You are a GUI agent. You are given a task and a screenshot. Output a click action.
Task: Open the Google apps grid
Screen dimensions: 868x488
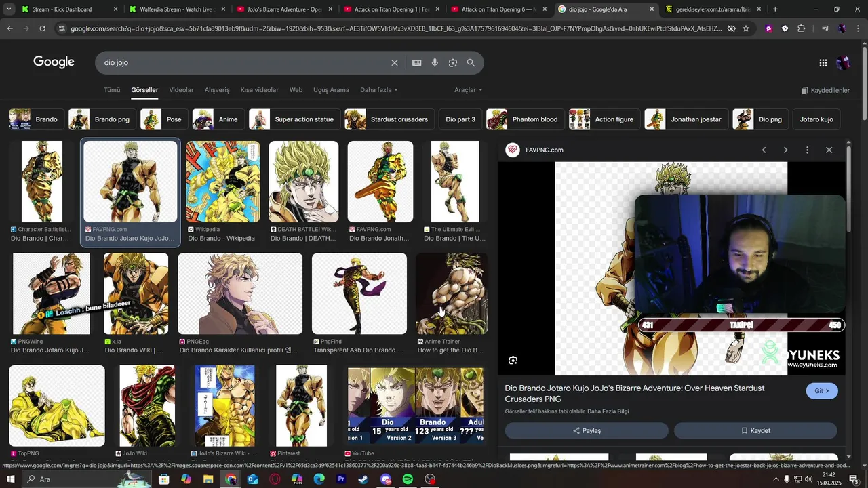pyautogui.click(x=823, y=63)
